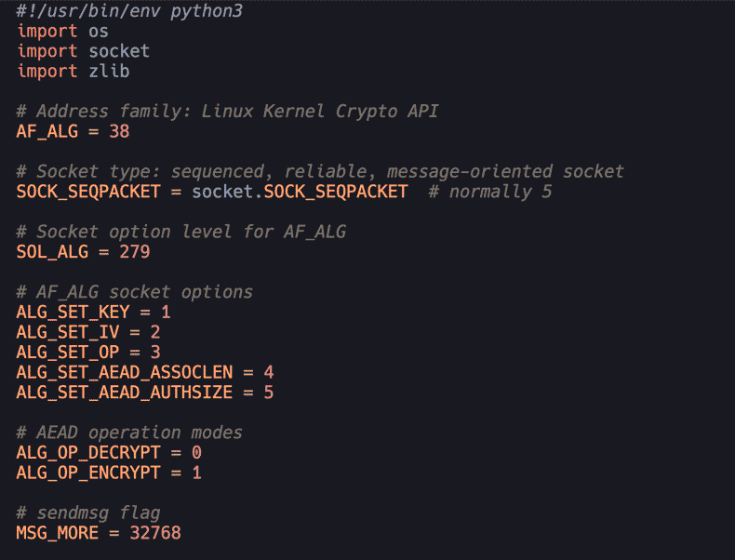Click socket.SOCK_SEQPACKET on the assignment line

click(300, 192)
